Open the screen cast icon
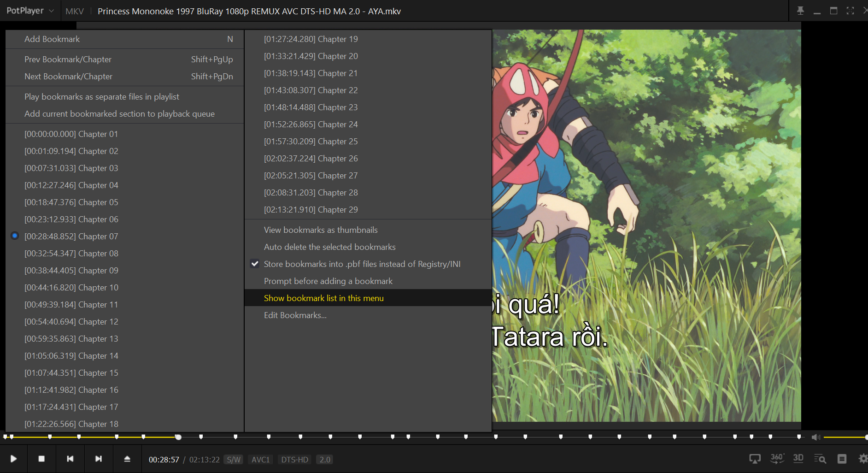Viewport: 868px width, 473px height. coord(755,459)
